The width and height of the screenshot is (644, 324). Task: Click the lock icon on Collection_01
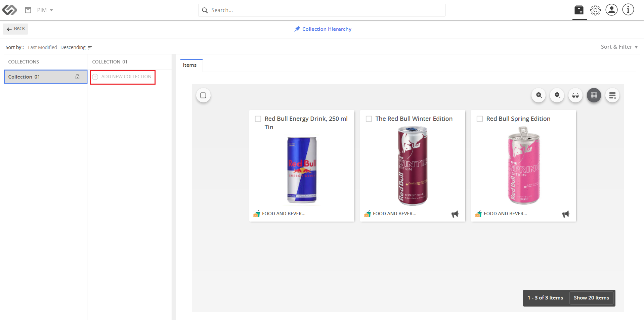pyautogui.click(x=77, y=77)
